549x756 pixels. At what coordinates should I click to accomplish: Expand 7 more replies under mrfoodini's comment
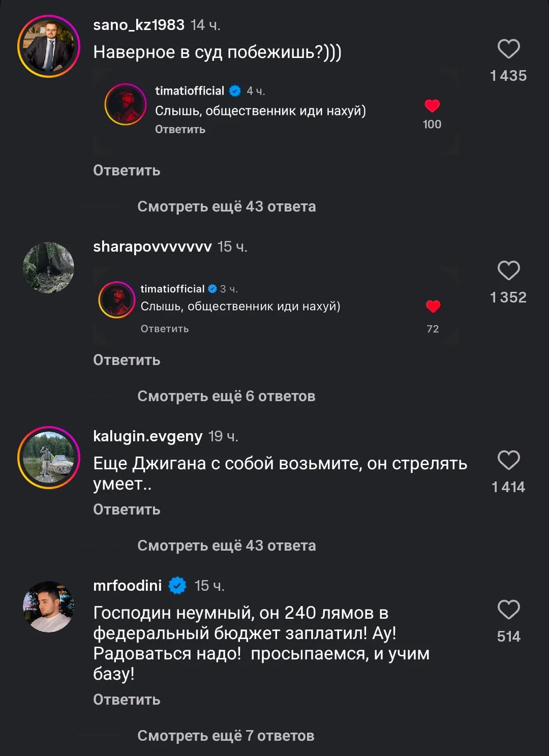tap(226, 736)
